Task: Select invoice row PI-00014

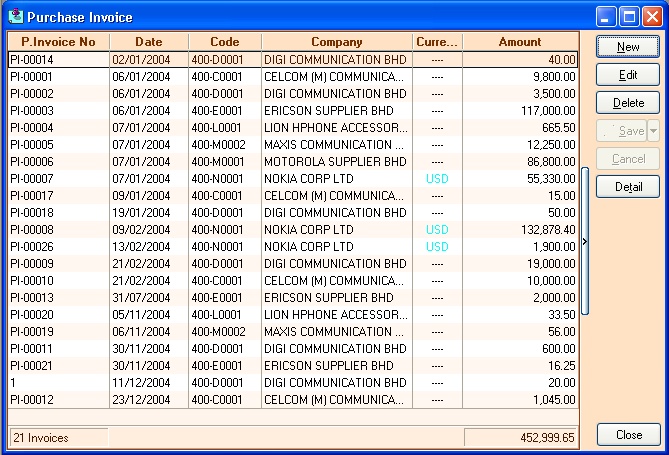Action: 293,60
